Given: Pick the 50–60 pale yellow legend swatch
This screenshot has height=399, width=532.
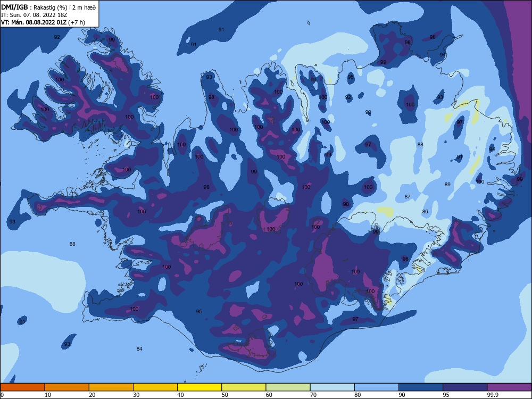Looking at the screenshot, I should (x=244, y=387).
